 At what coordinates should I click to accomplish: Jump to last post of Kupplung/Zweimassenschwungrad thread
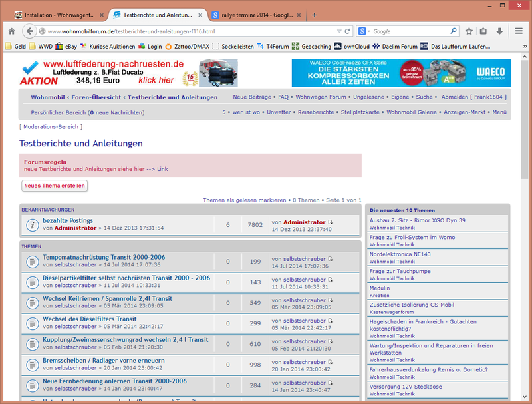[x=330, y=341]
